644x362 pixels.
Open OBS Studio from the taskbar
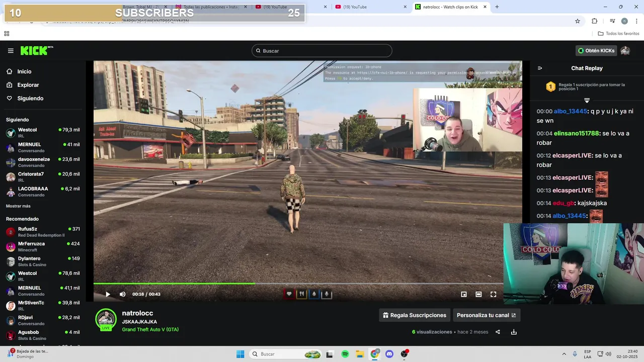[x=404, y=354]
